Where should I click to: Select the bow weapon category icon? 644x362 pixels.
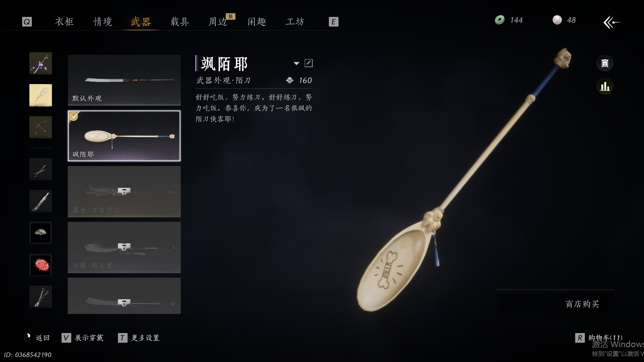(x=41, y=128)
